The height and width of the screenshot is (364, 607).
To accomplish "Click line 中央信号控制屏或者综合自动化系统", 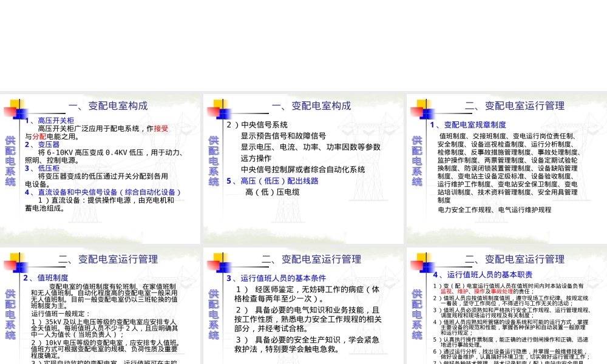I will click(x=303, y=169).
